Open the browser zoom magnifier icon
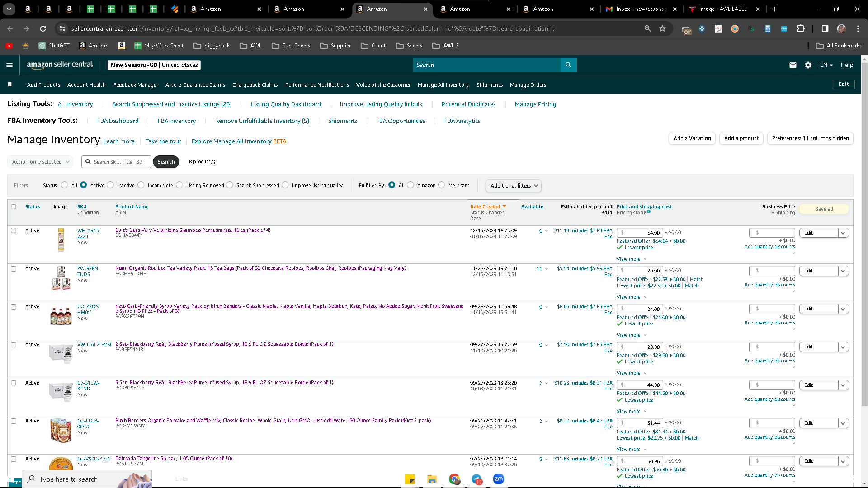This screenshot has height=488, width=868. tap(647, 28)
